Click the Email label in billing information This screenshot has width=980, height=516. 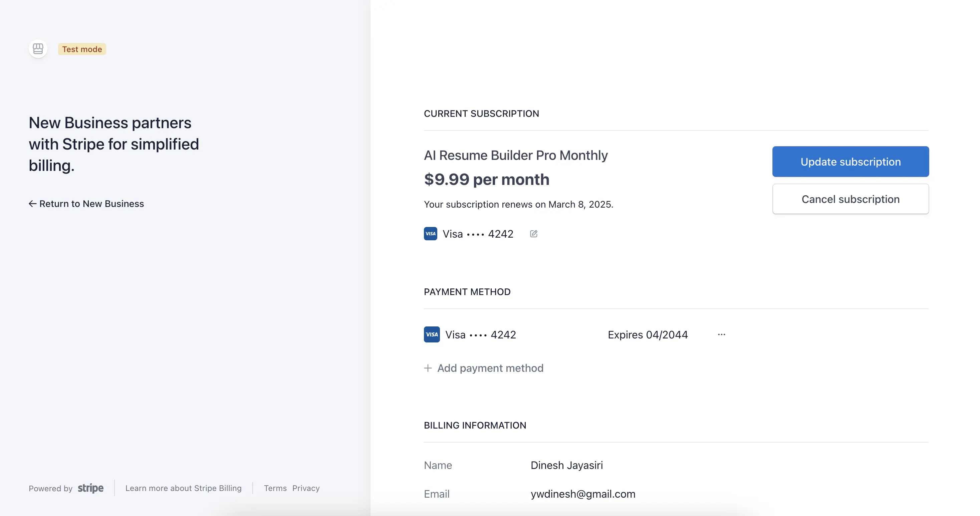pos(437,494)
